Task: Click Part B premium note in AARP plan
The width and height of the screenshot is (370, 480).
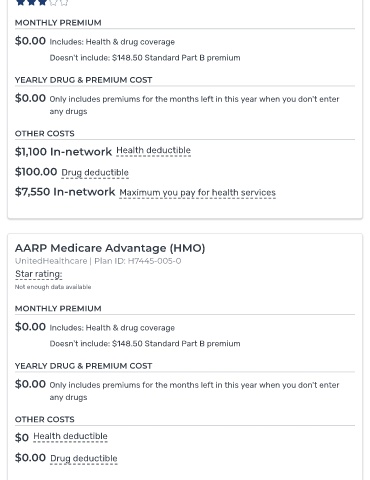Action: tap(145, 344)
